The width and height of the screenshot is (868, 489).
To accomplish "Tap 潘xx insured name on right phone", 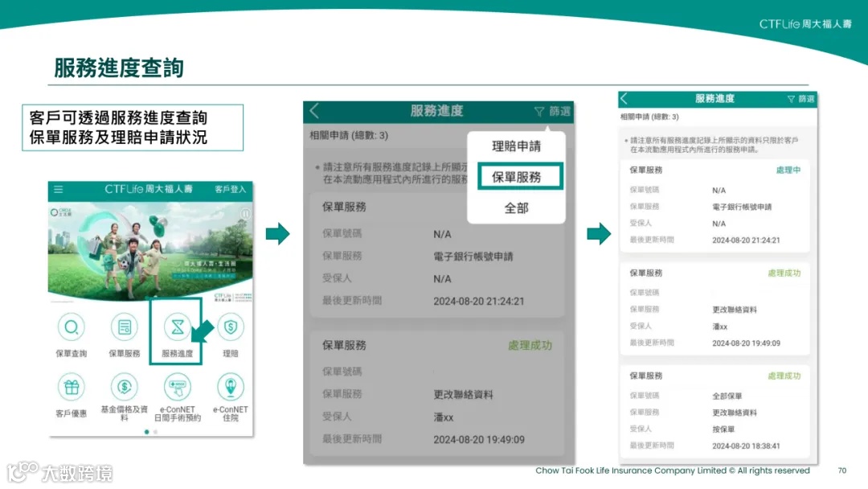I will (x=719, y=327).
